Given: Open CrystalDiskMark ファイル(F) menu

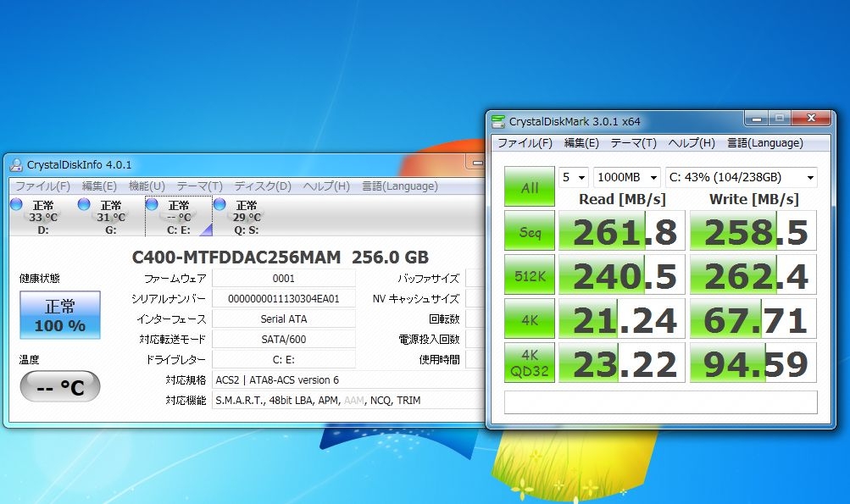Looking at the screenshot, I should tap(525, 143).
